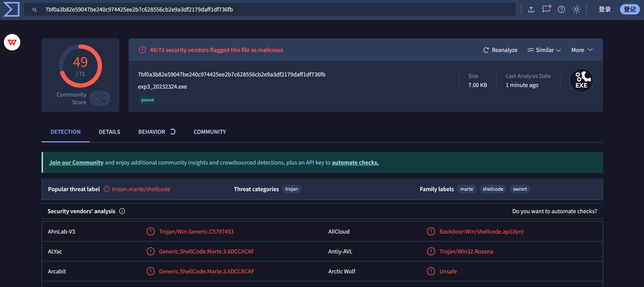The image size is (644, 287).
Task: Click the EXE file type icon
Action: click(x=581, y=80)
